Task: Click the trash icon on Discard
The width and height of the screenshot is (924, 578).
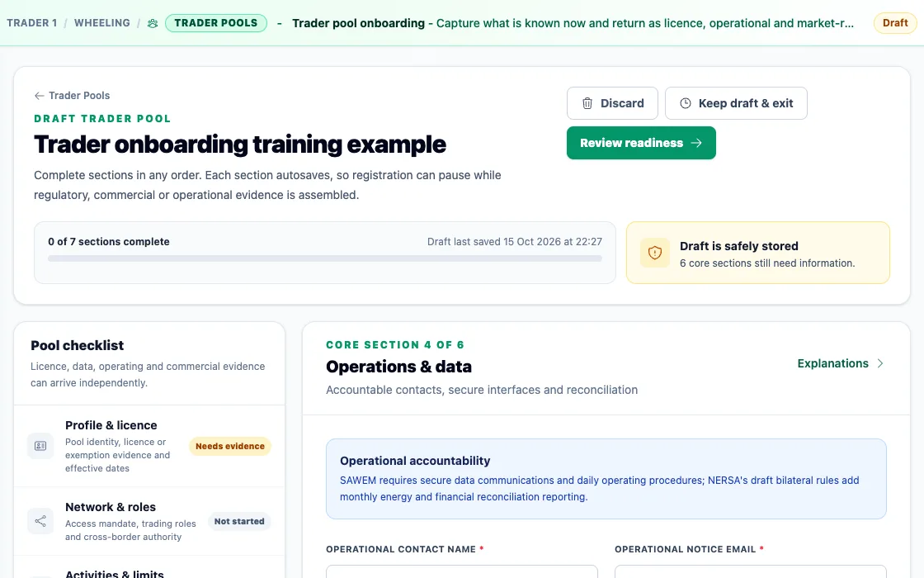Action: [587, 103]
